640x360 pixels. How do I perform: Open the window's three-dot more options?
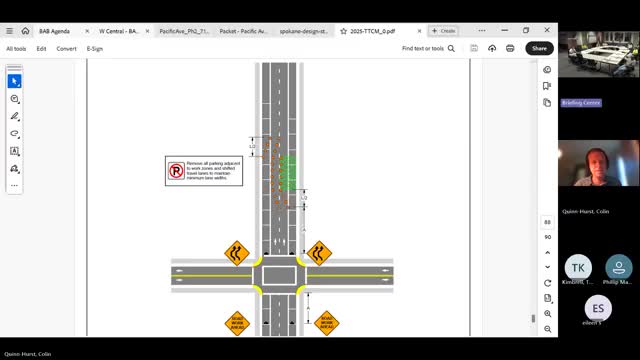482,31
